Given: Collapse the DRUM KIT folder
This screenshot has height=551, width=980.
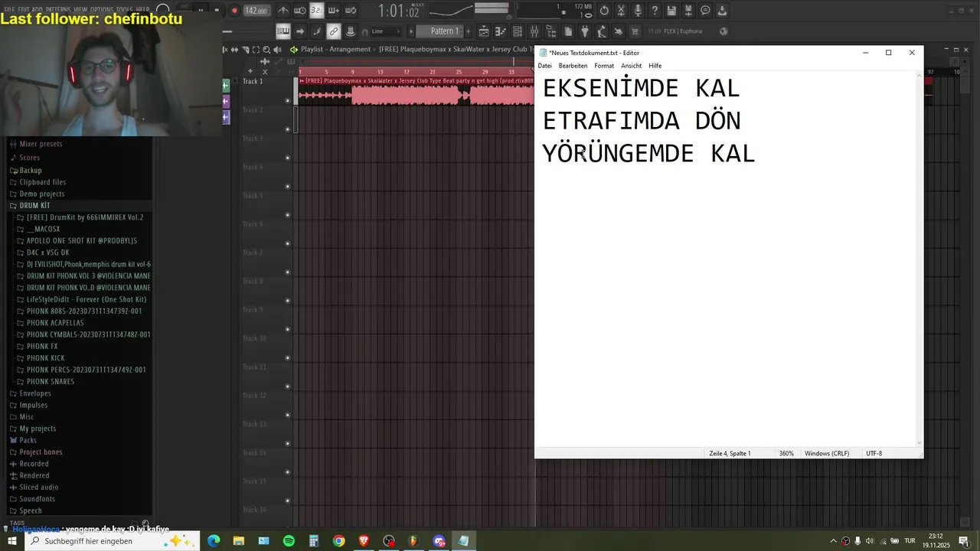Looking at the screenshot, I should point(34,205).
